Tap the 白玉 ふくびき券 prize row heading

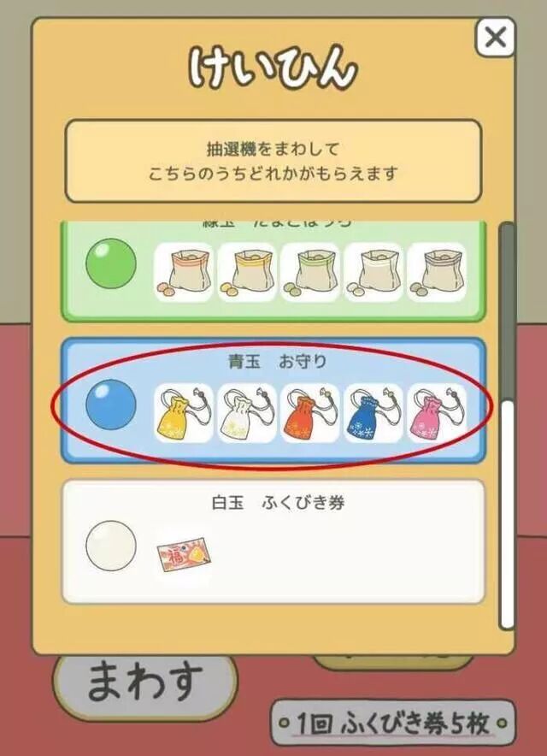[278, 502]
